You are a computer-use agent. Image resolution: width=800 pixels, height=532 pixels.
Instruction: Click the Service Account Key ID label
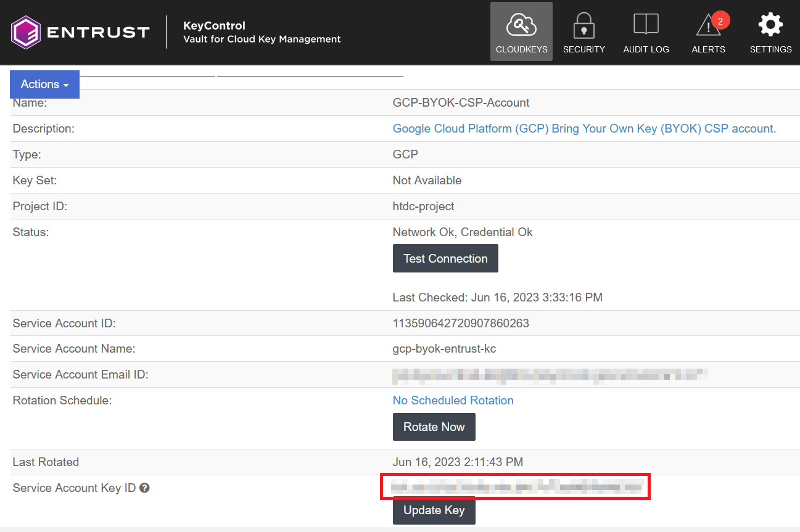[x=74, y=488]
